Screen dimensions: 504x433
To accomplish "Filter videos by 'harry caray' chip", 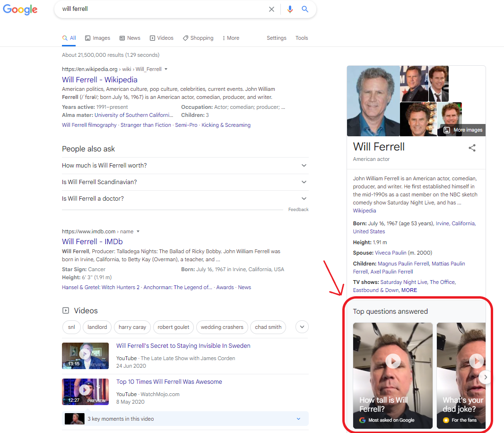I will tap(132, 327).
